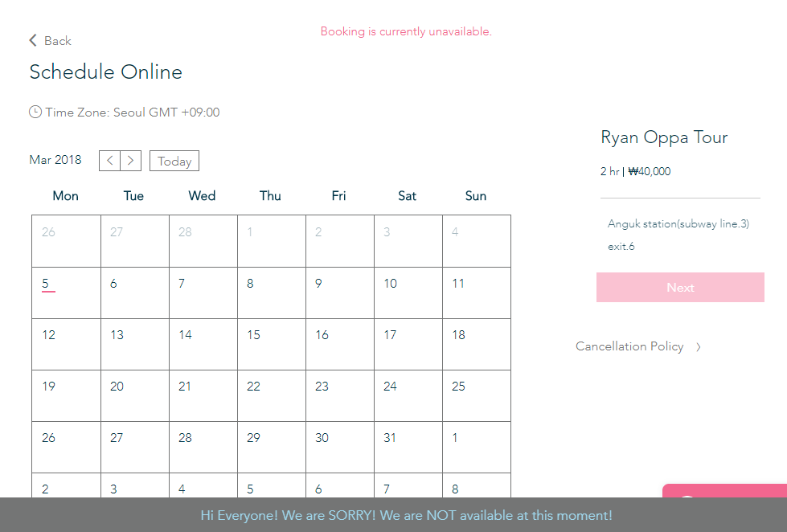Select the greyed-out February 26 cell
This screenshot has width=787, height=532.
click(65, 241)
